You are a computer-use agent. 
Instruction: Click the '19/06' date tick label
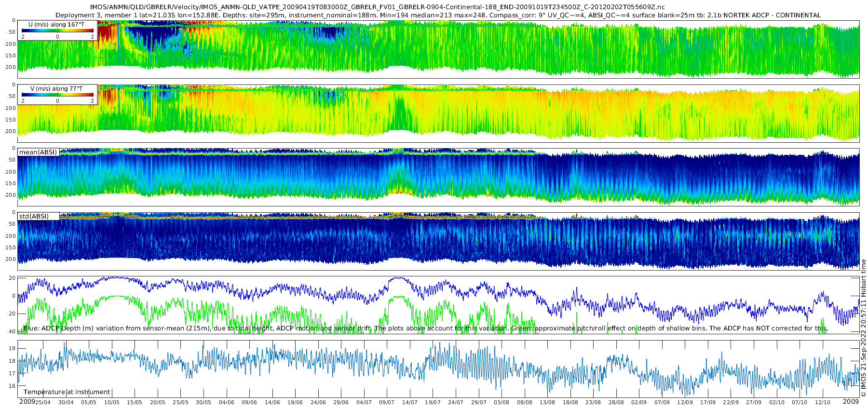point(295,402)
